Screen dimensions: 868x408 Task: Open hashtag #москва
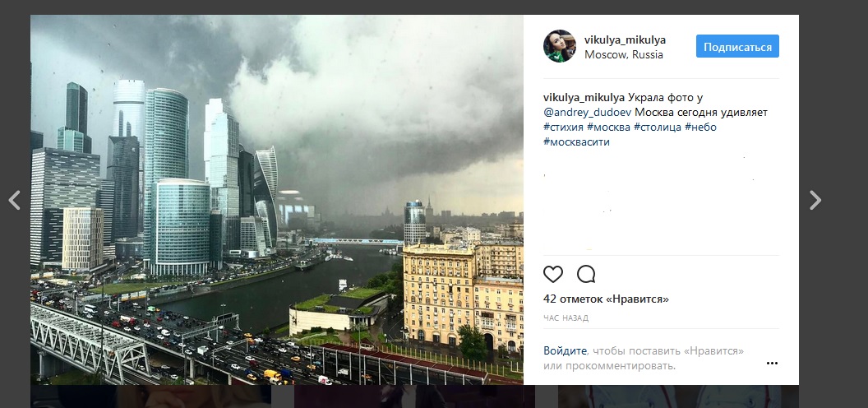click(608, 128)
